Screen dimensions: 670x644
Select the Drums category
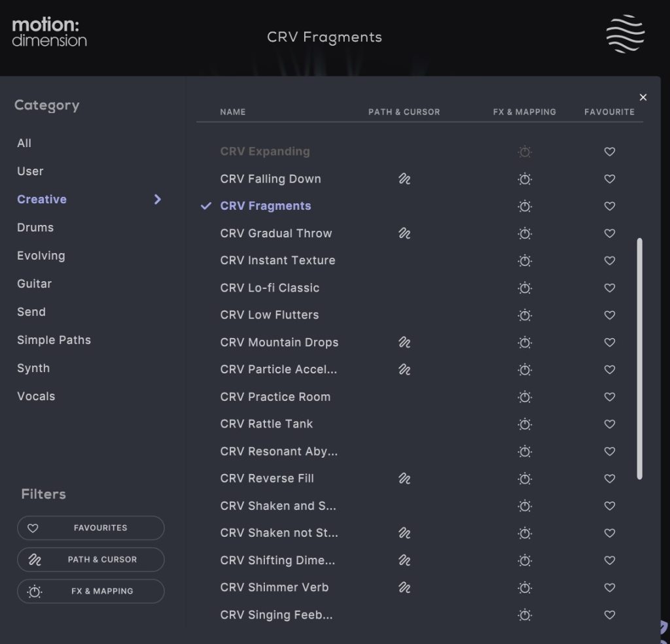pyautogui.click(x=35, y=228)
